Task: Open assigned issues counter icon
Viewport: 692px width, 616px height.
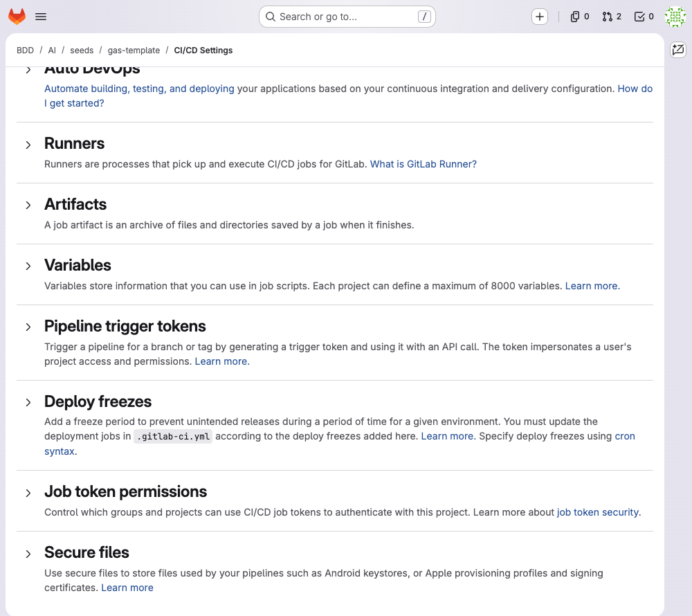Action: 579,17
